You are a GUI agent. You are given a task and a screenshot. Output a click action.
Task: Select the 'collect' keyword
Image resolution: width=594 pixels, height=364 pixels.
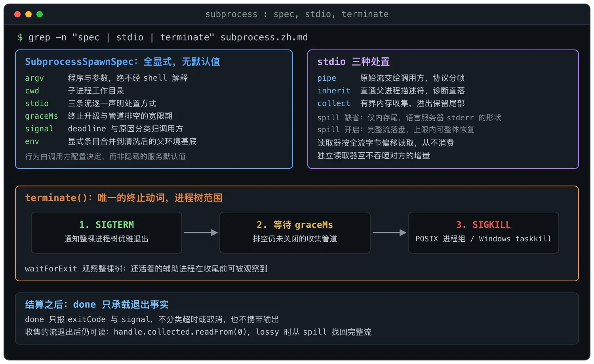334,103
